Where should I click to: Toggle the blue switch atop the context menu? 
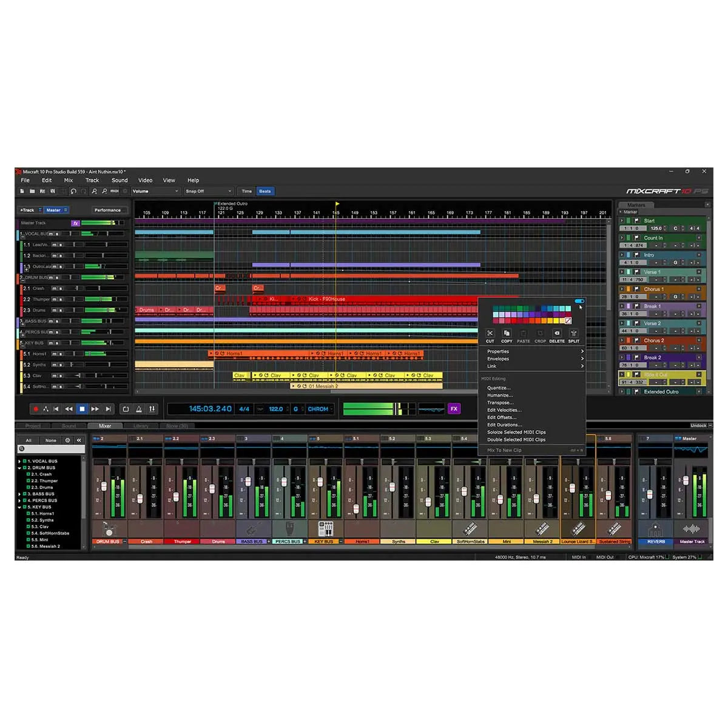(x=579, y=301)
